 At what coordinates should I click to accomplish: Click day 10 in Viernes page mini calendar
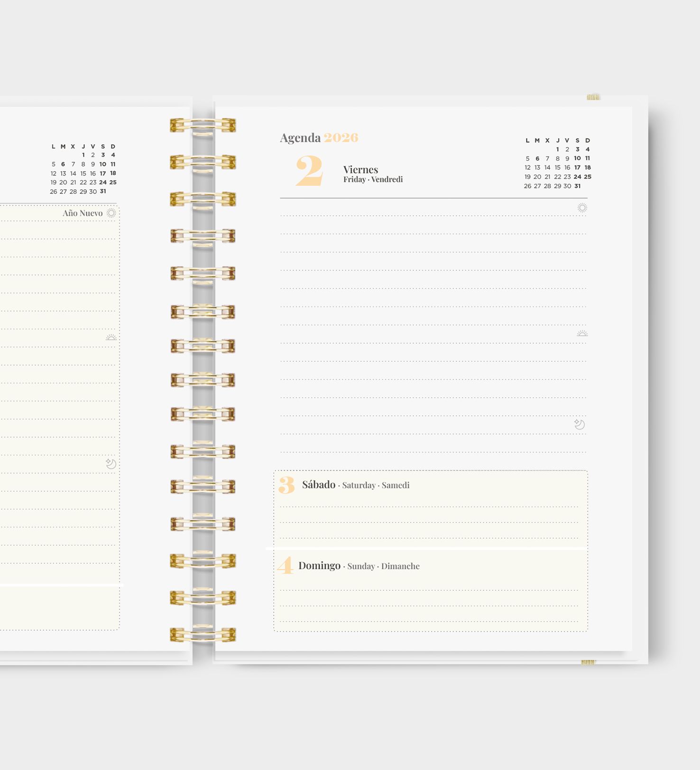pyautogui.click(x=577, y=158)
